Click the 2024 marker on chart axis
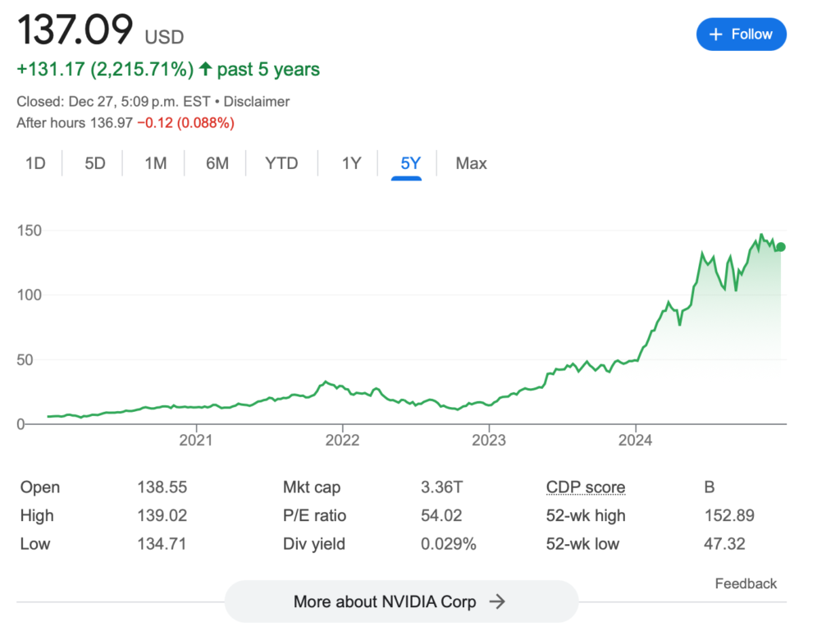 pyautogui.click(x=636, y=441)
